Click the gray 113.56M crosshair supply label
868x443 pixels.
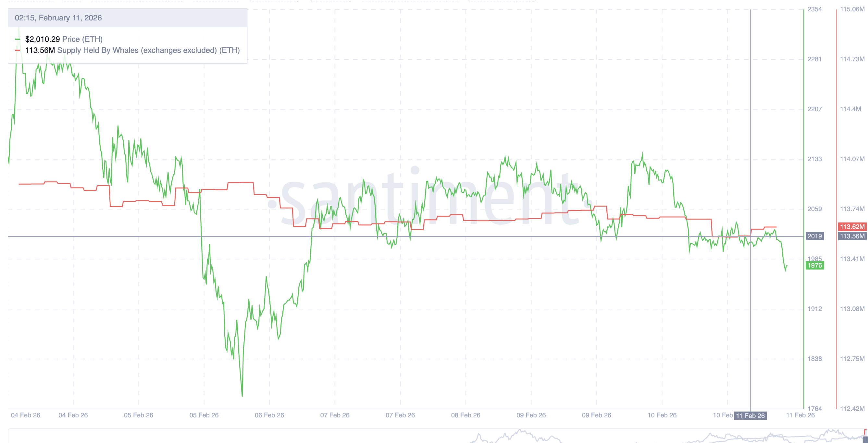coord(852,236)
